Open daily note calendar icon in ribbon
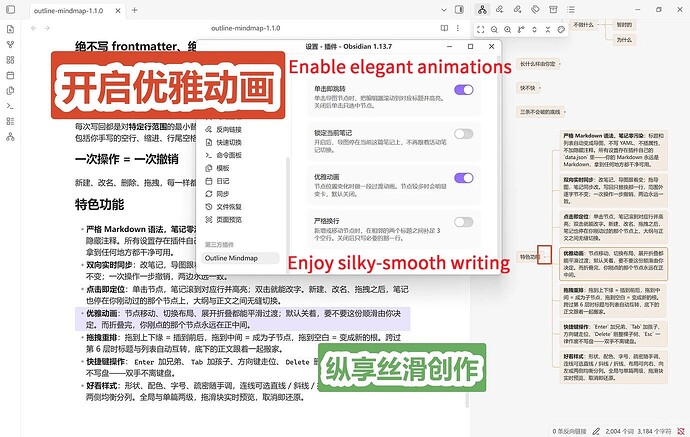The width and height of the screenshot is (690, 437). tap(11, 75)
